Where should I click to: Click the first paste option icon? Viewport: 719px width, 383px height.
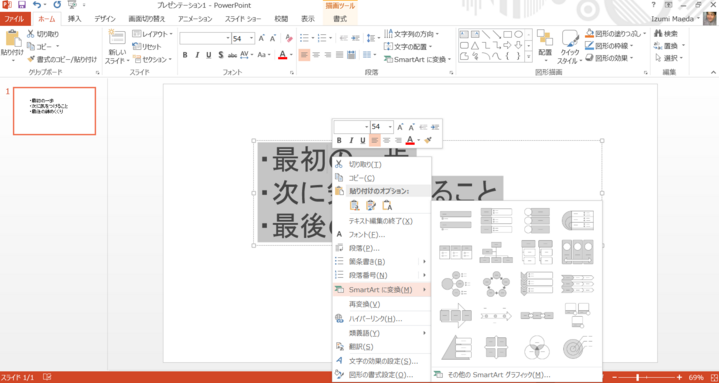[354, 205]
